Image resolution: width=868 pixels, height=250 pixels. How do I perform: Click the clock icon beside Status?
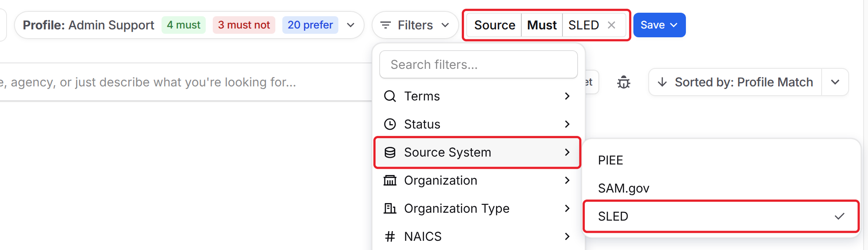390,124
